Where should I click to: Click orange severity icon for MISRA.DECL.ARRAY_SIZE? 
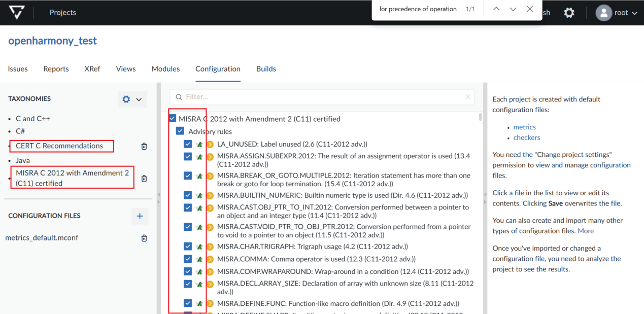click(210, 284)
